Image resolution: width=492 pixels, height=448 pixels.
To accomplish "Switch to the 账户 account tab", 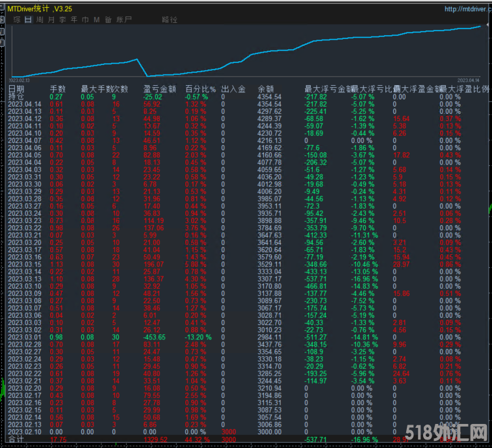I will (x=123, y=20).
